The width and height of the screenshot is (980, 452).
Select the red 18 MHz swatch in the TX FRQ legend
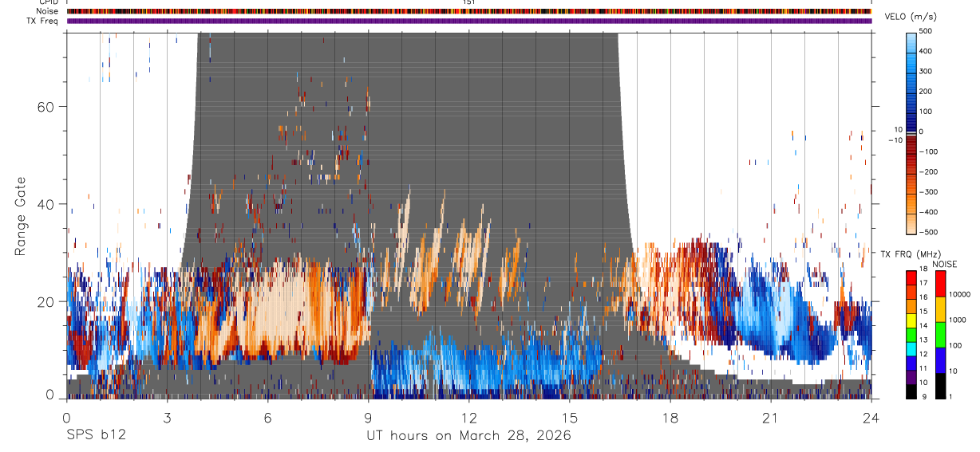click(x=911, y=277)
